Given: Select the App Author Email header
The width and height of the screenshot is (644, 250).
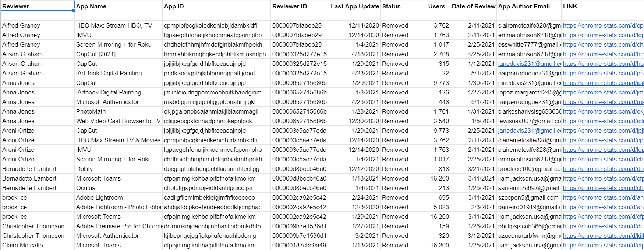Looking at the screenshot, I should (529, 6).
